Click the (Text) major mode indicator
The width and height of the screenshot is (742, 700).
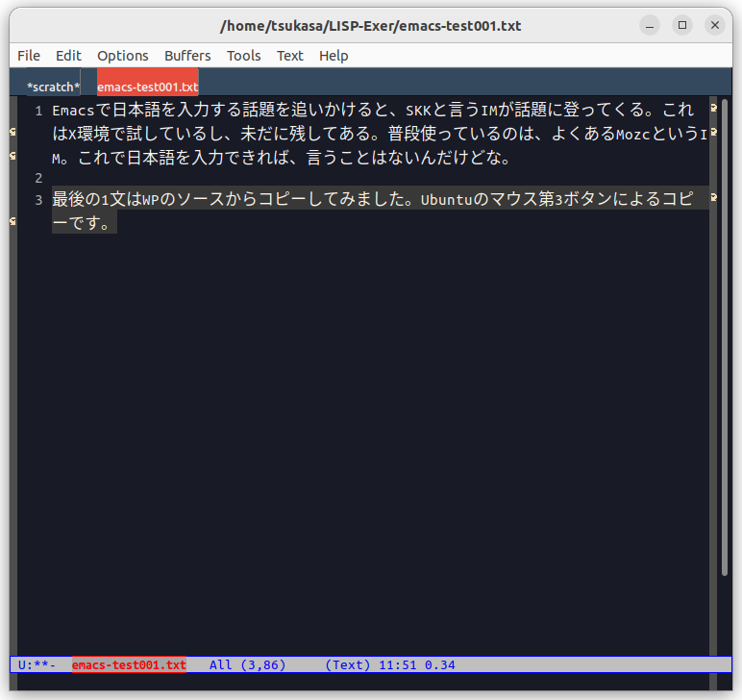tap(348, 665)
